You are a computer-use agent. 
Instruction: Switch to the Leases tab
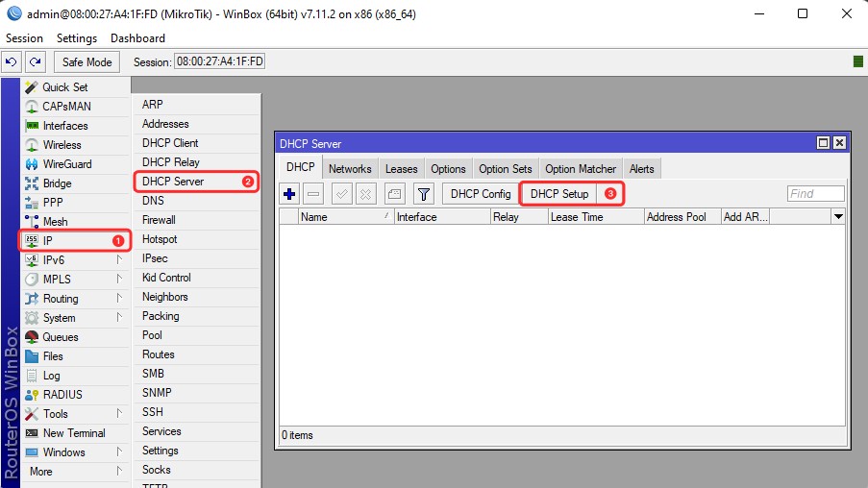click(401, 169)
